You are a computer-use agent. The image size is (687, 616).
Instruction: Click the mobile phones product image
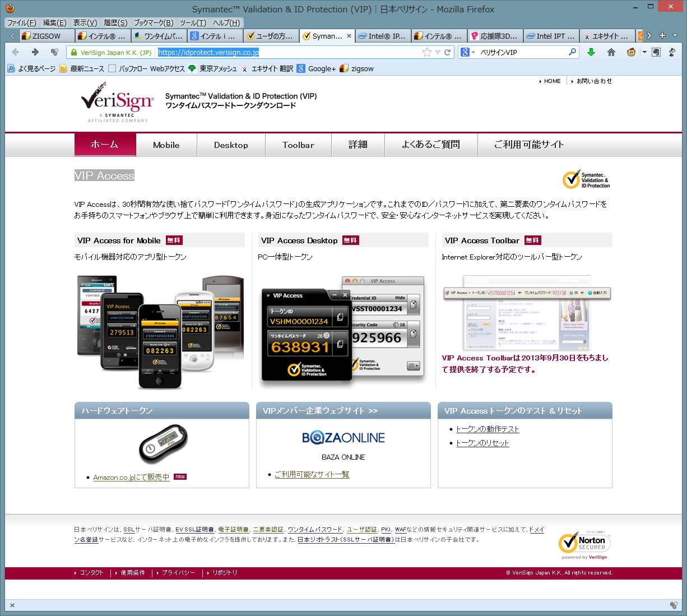click(x=160, y=332)
